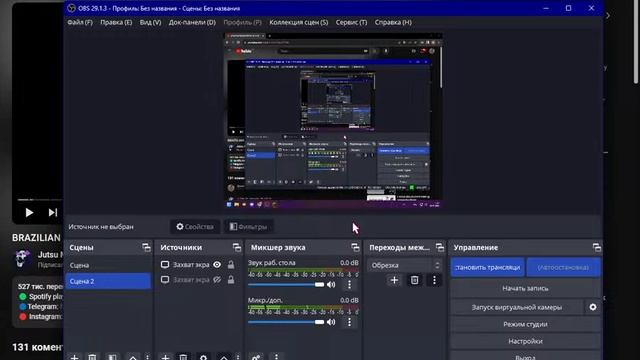This screenshot has width=640, height=360.
Task: Undock the Переходы panel with its float icon
Action: tap(440, 247)
